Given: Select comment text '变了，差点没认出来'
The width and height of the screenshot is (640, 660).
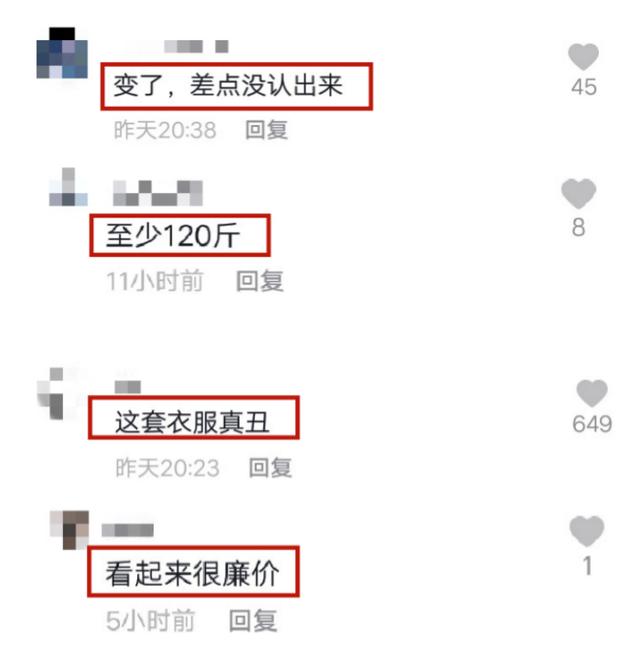Looking at the screenshot, I should pos(228,85).
